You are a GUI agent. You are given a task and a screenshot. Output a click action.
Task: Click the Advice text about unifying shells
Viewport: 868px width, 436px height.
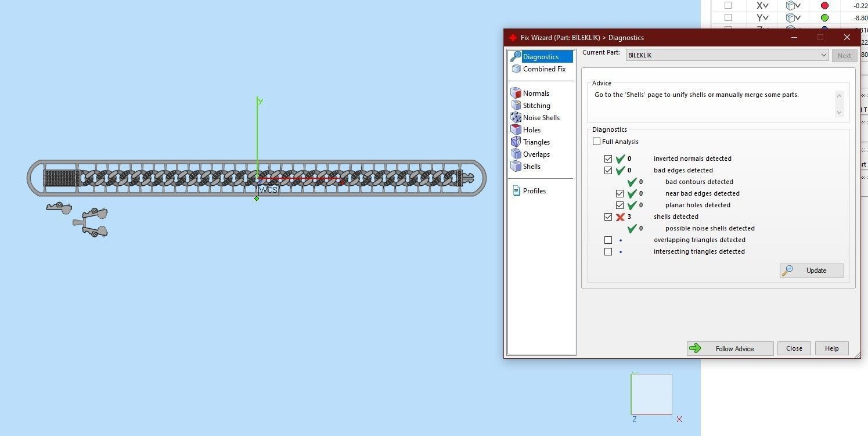coord(697,95)
